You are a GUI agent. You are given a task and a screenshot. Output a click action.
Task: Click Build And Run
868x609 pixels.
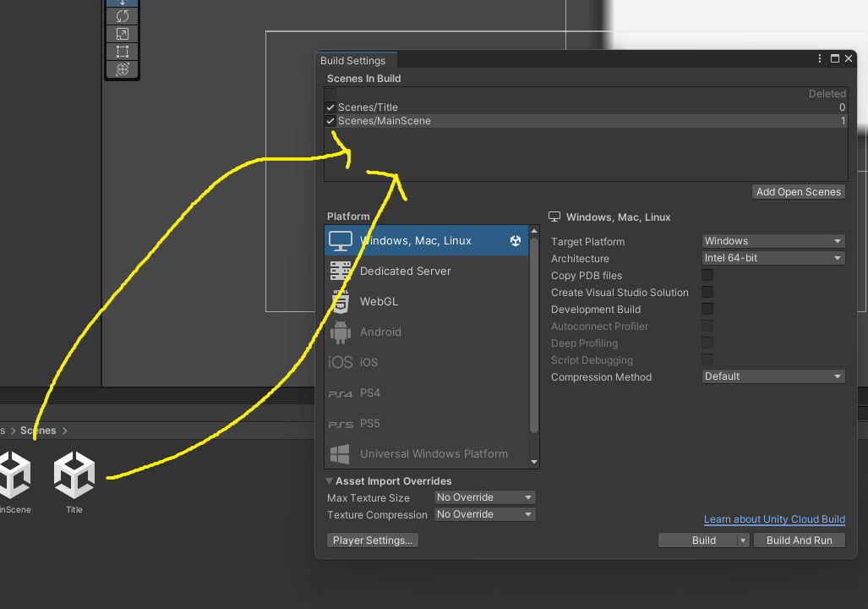point(800,540)
